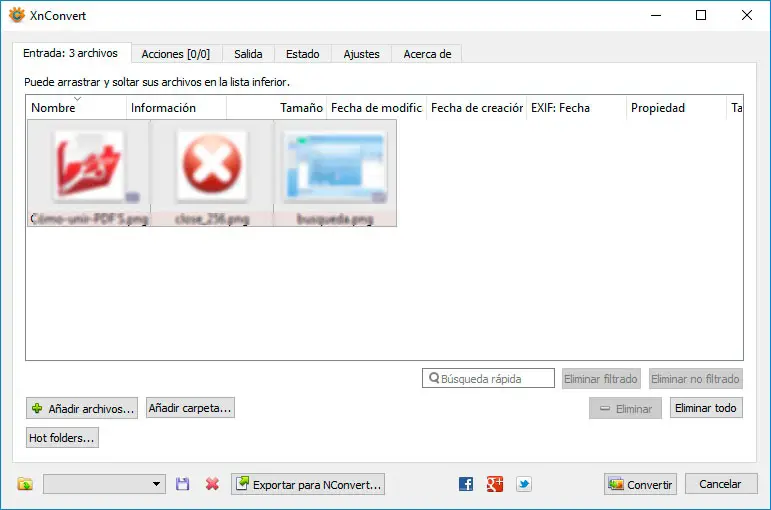Open the Ajustes tab

click(361, 54)
